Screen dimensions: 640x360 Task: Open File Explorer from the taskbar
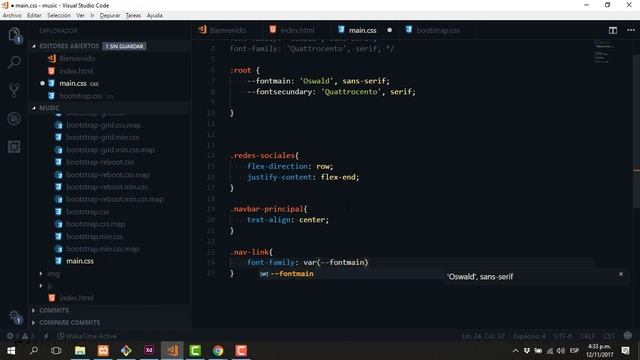tap(80, 351)
